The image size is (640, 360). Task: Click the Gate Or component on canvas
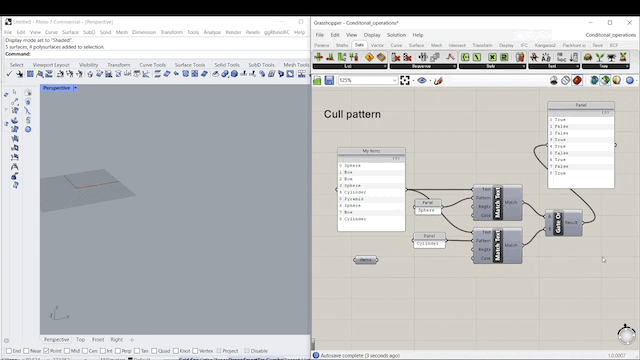564,223
